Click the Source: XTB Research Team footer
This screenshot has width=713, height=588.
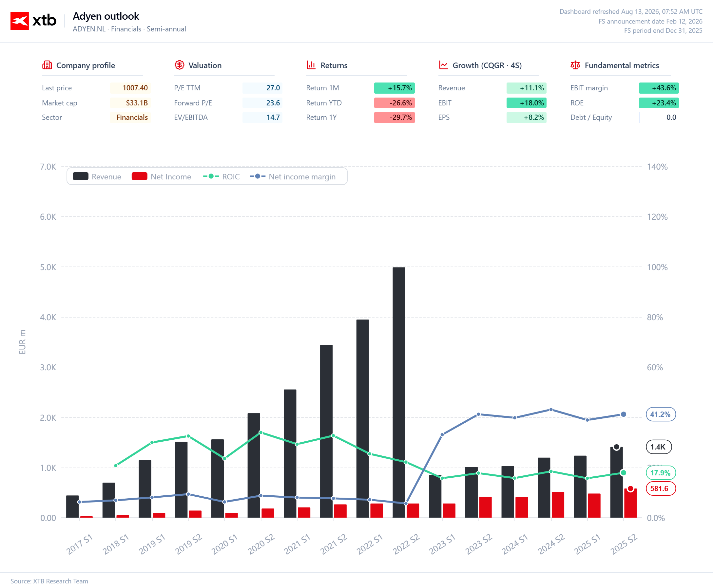coord(49,581)
